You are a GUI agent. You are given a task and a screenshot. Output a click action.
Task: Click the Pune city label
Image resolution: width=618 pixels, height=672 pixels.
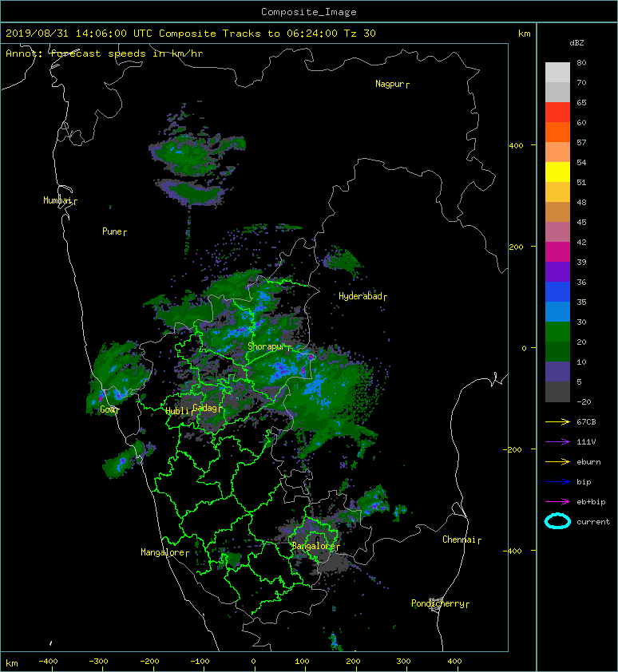112,231
